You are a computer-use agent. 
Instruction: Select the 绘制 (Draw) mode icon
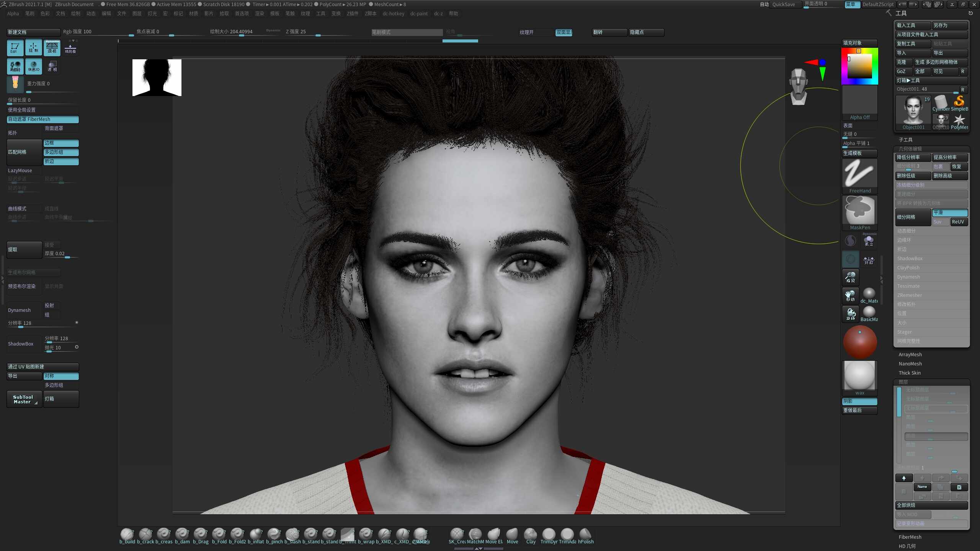(34, 48)
